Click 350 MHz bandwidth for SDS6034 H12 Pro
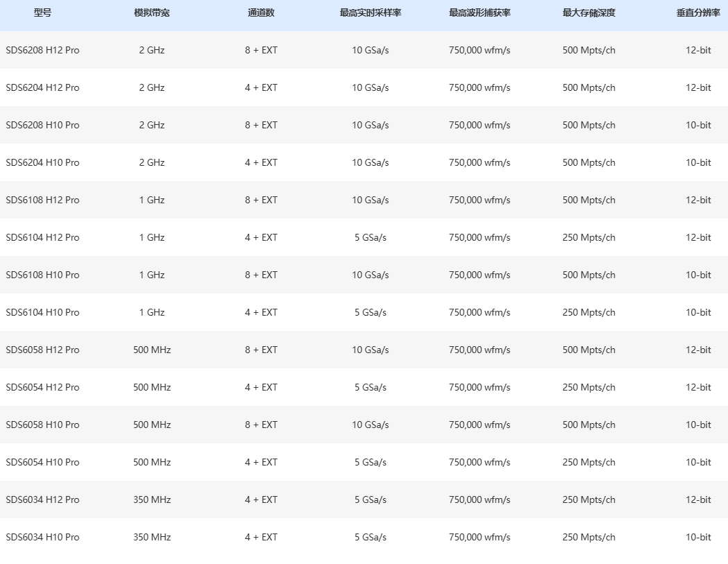The image size is (728, 564). [x=152, y=499]
